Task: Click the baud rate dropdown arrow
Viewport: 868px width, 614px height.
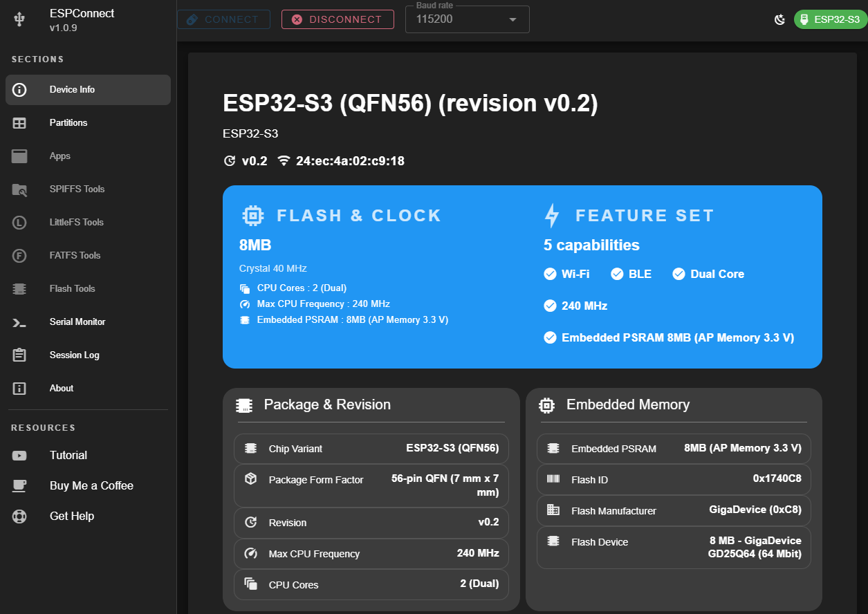Action: (513, 19)
